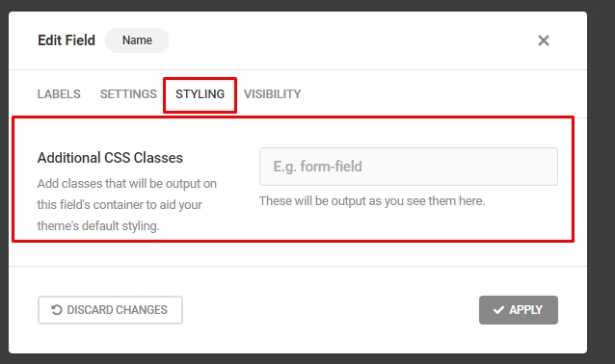Click the description about theme's default styling
The height and width of the screenshot is (364, 615).
click(126, 204)
